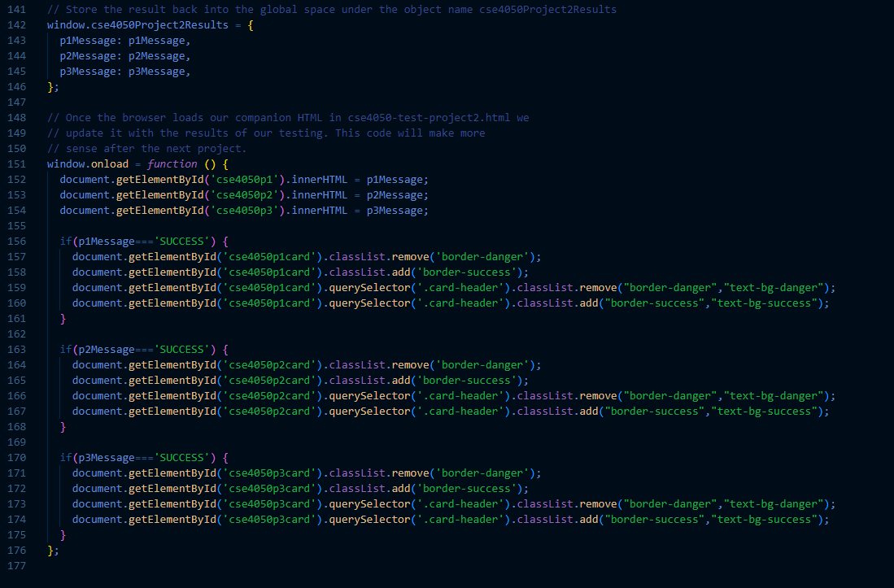Screen dimensions: 894x588
Task: Click line number 141 in the gutter
Action: (16, 10)
